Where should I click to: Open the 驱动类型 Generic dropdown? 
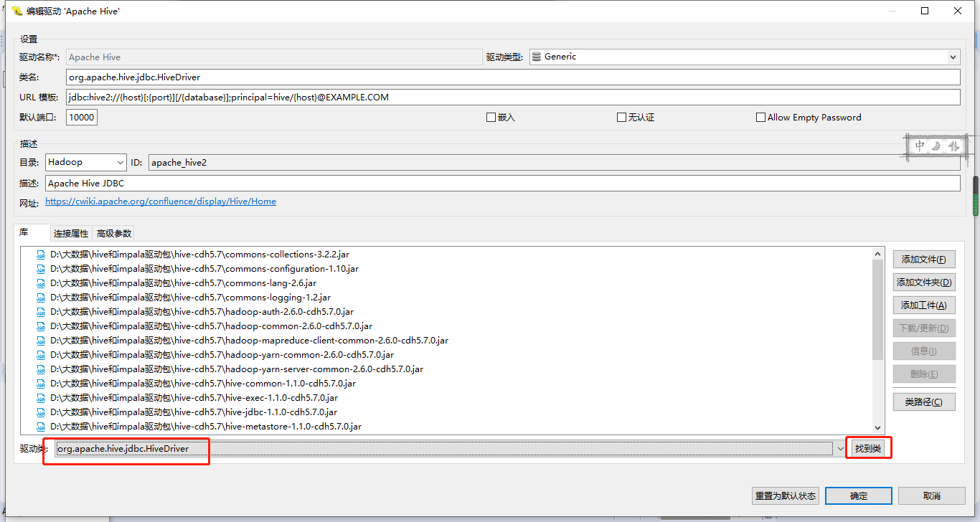pyautogui.click(x=953, y=57)
